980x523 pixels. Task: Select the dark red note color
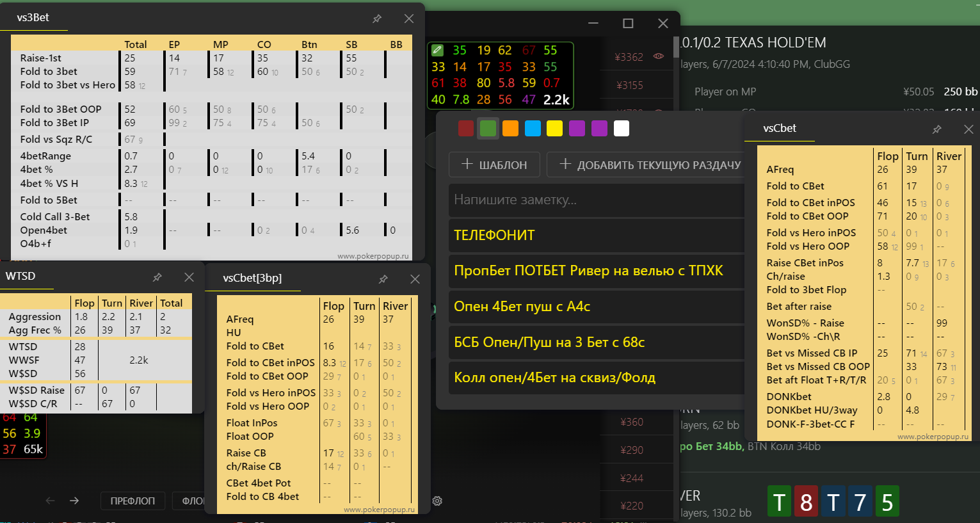point(466,128)
